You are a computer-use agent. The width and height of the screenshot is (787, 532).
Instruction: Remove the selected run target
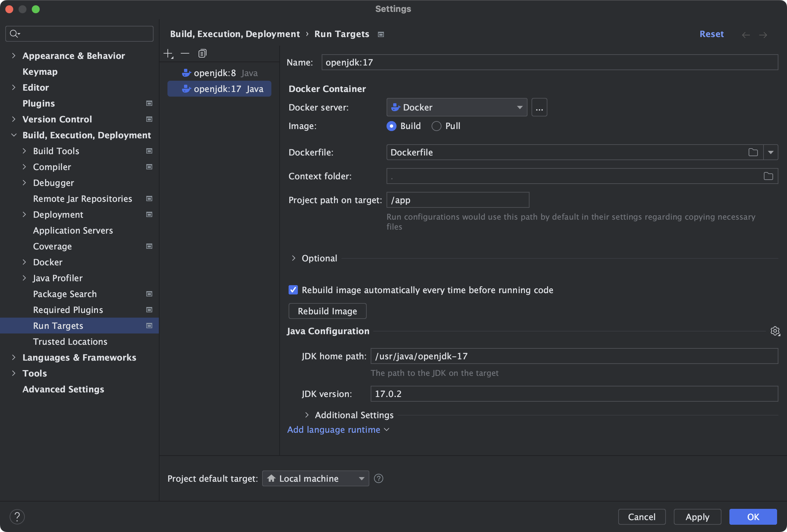pyautogui.click(x=185, y=53)
